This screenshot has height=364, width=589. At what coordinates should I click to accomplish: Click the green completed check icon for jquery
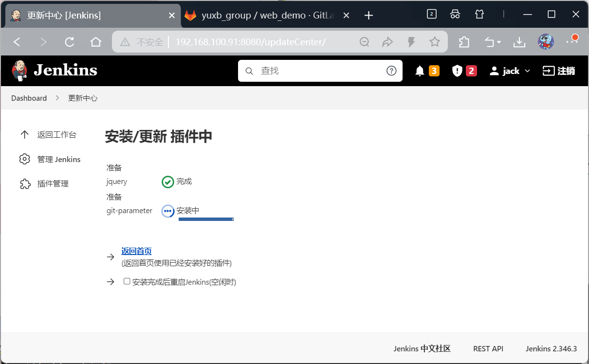pos(167,182)
